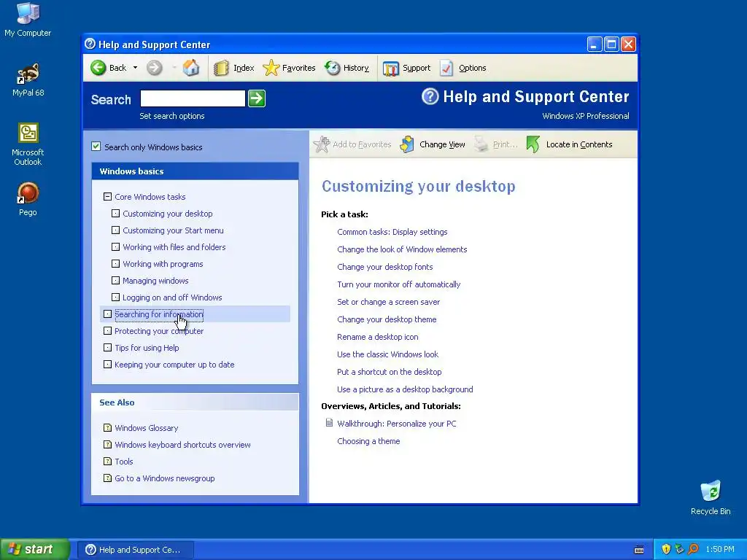Open Change your desktop fonts

(x=385, y=267)
